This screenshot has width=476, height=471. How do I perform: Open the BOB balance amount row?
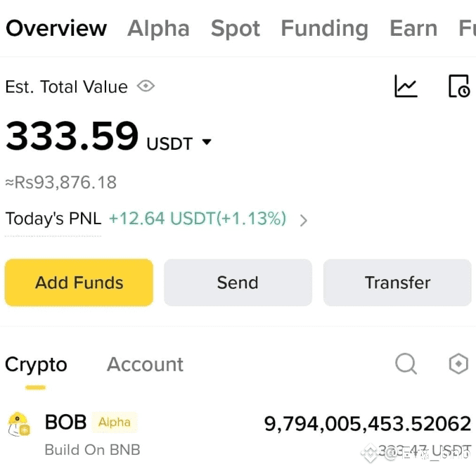(x=238, y=435)
